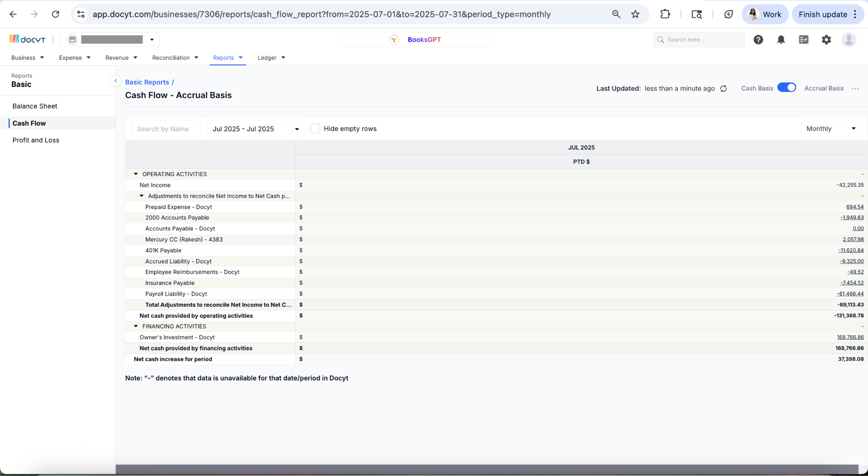Click the Net Income row label

[x=155, y=185]
